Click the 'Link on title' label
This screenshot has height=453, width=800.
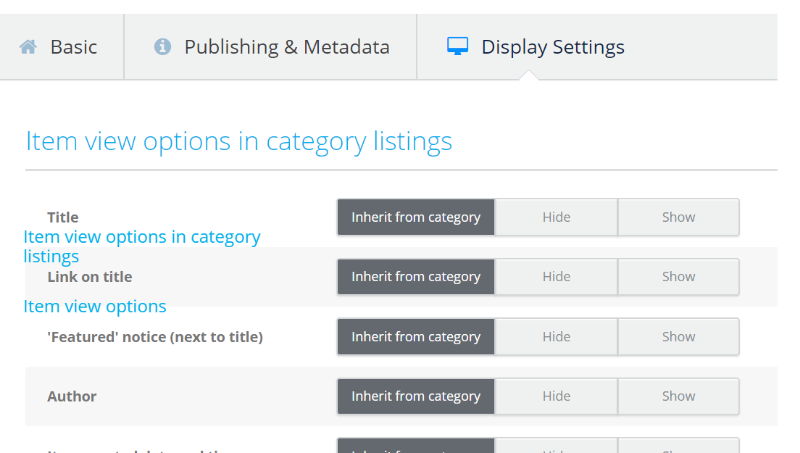(90, 276)
